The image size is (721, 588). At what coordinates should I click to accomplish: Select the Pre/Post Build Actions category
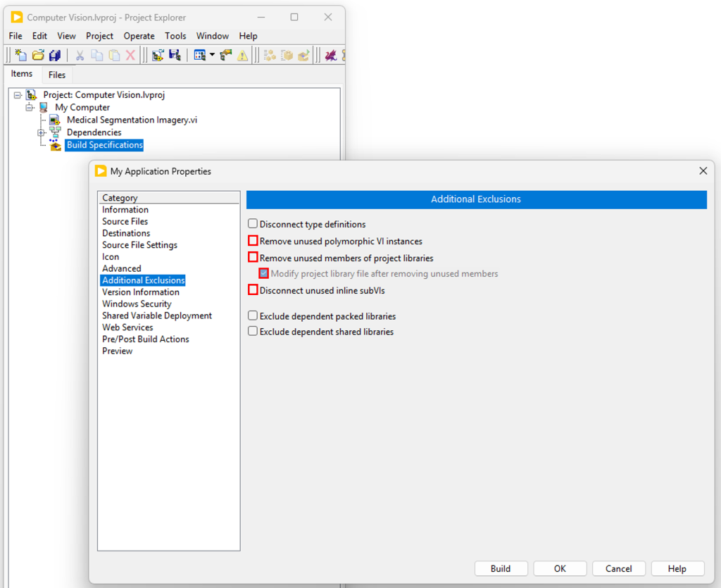pyautogui.click(x=145, y=339)
